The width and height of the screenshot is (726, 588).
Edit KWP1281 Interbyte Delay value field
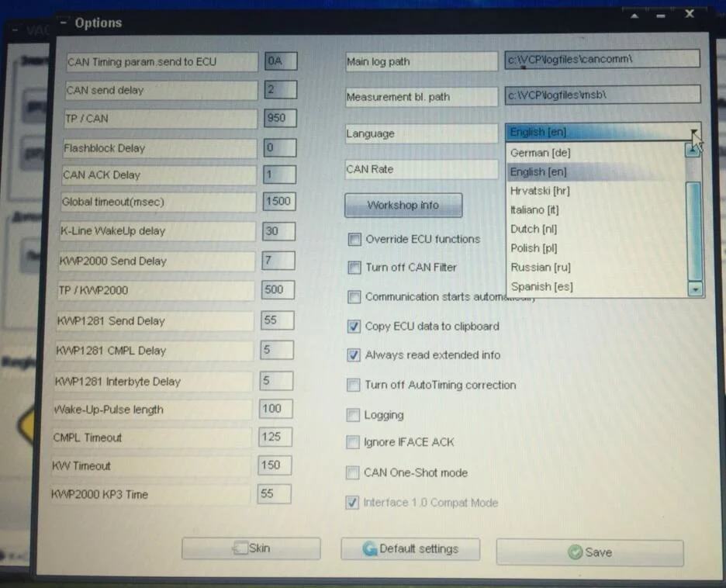tap(276, 381)
